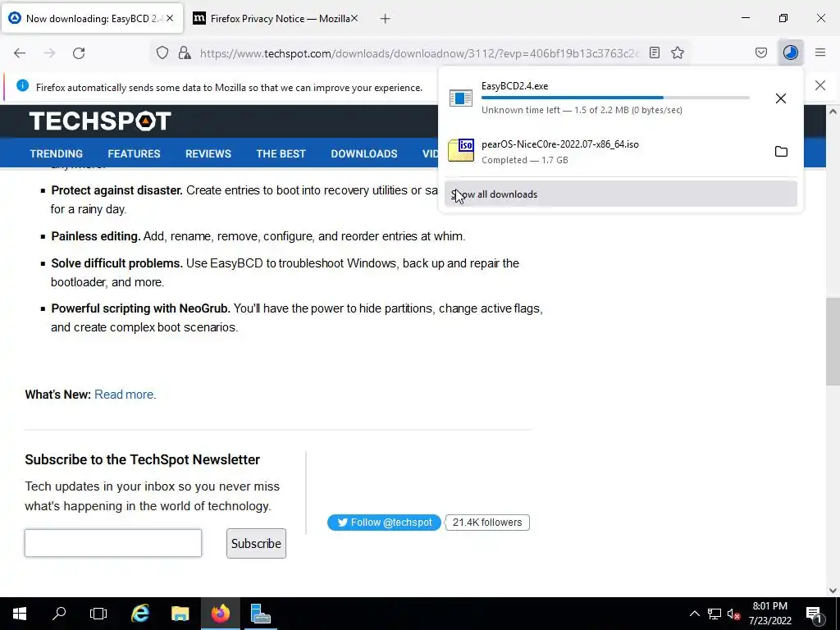
Task: Click the muted volume tray icon
Action: (x=733, y=614)
